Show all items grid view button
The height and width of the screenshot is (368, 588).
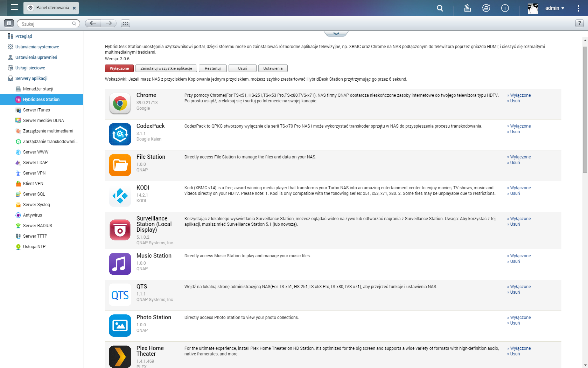point(125,23)
